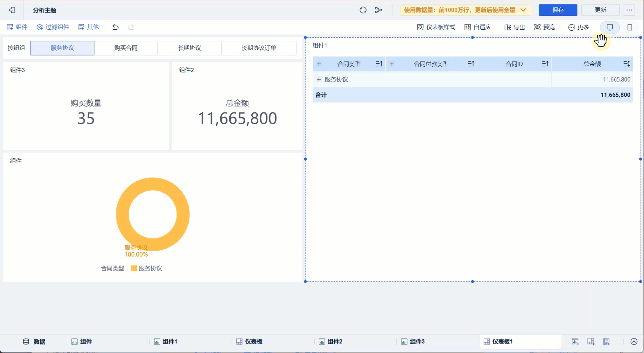
Task: Expand the 服务协议 table row
Action: click(x=319, y=79)
